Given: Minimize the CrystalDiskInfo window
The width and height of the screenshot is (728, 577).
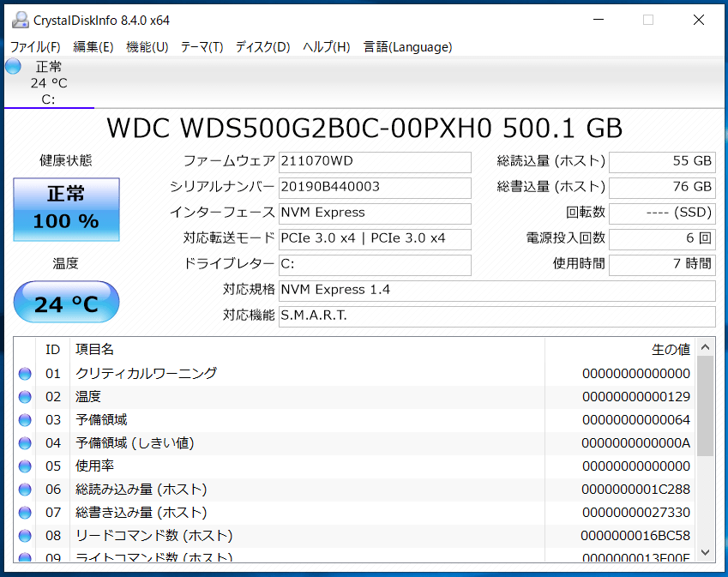Looking at the screenshot, I should (599, 20).
